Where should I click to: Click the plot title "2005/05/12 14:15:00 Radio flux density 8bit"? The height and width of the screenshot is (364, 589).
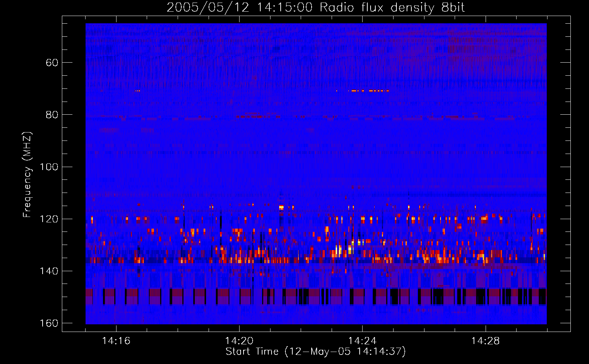[x=316, y=7]
